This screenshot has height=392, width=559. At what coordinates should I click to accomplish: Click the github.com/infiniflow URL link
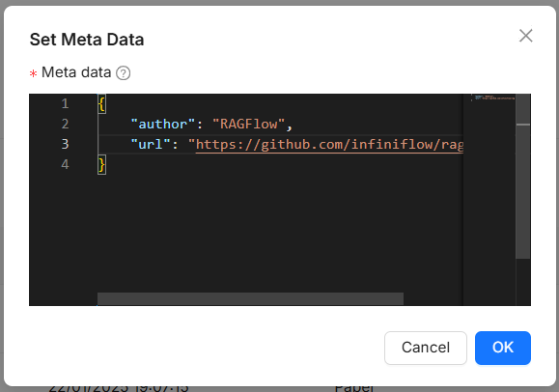pos(330,145)
